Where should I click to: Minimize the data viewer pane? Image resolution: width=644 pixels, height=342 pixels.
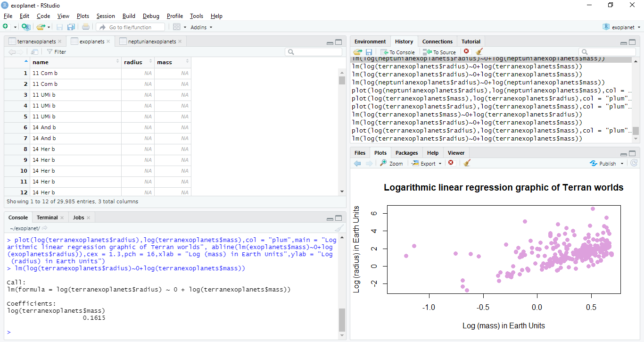[330, 42]
